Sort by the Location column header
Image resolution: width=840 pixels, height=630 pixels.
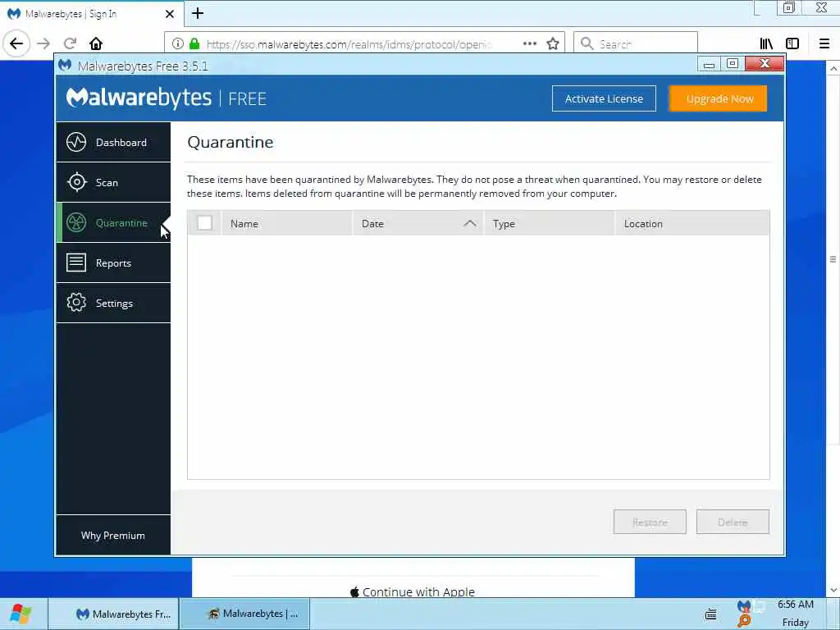coord(692,223)
